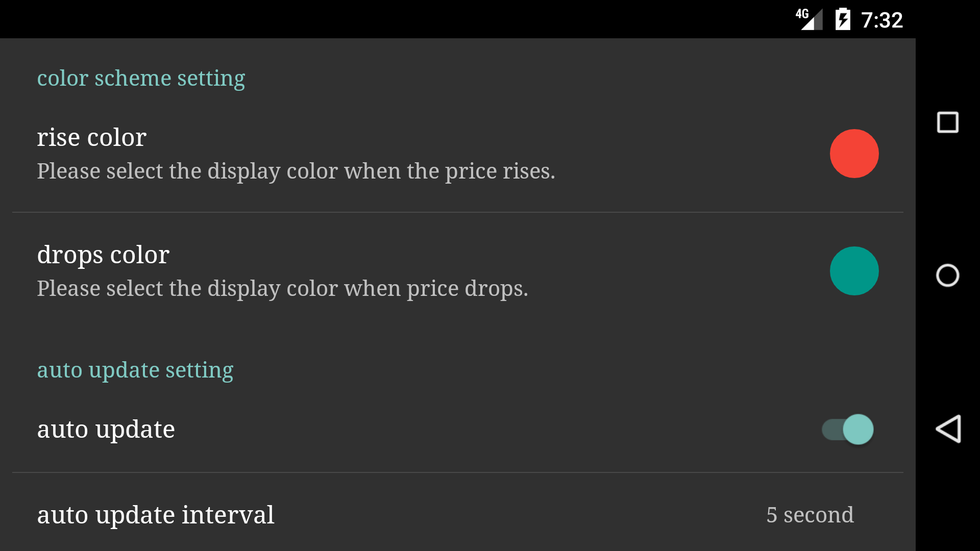Open the red rise color swatch
The height and width of the screenshot is (551, 980).
tap(854, 154)
